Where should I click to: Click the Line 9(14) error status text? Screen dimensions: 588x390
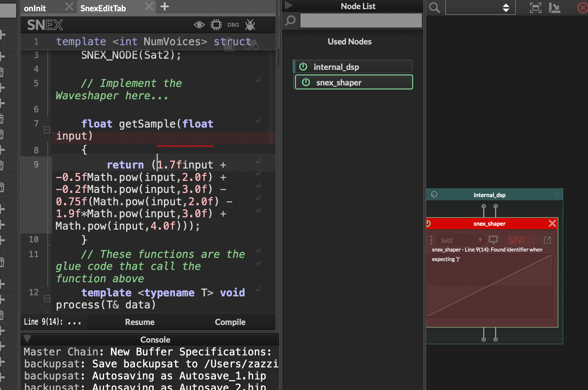[52, 322]
